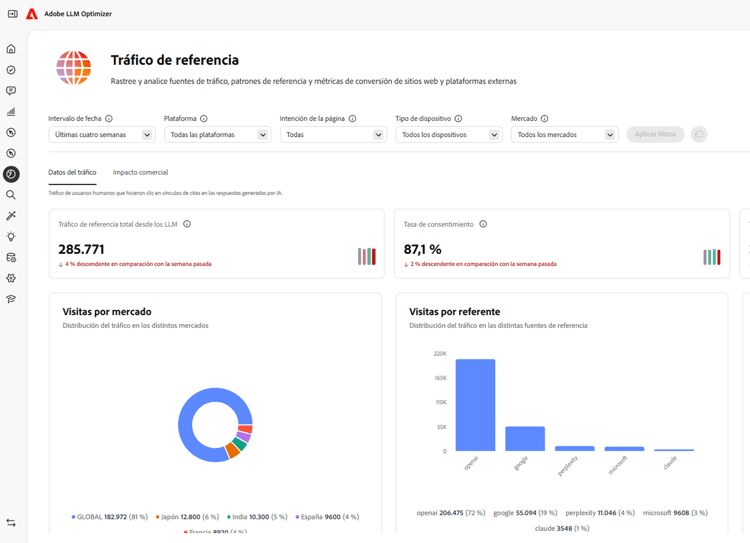Switch to the Impacto comercial tab

[x=141, y=172]
